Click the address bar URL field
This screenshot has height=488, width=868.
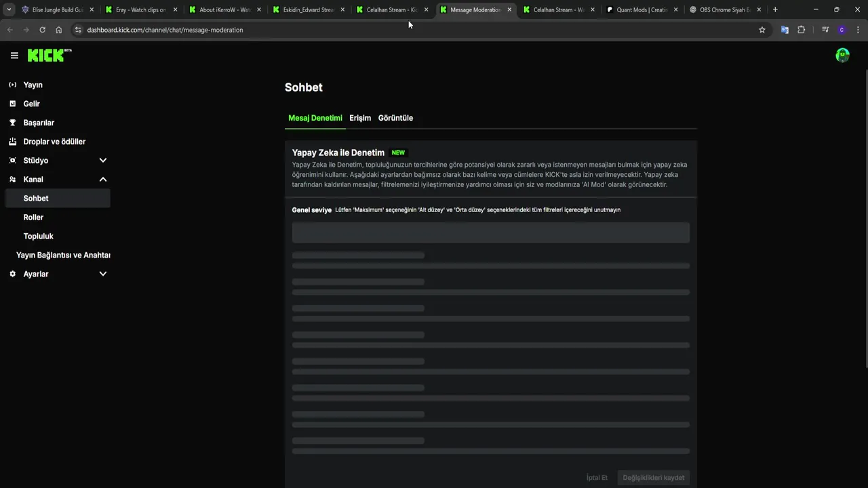tap(414, 30)
